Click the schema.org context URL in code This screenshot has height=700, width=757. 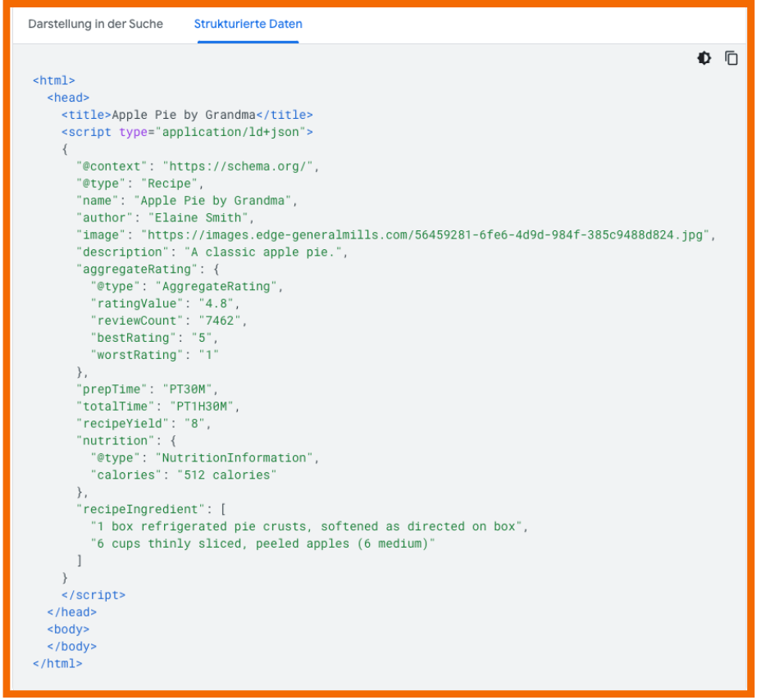(239, 166)
